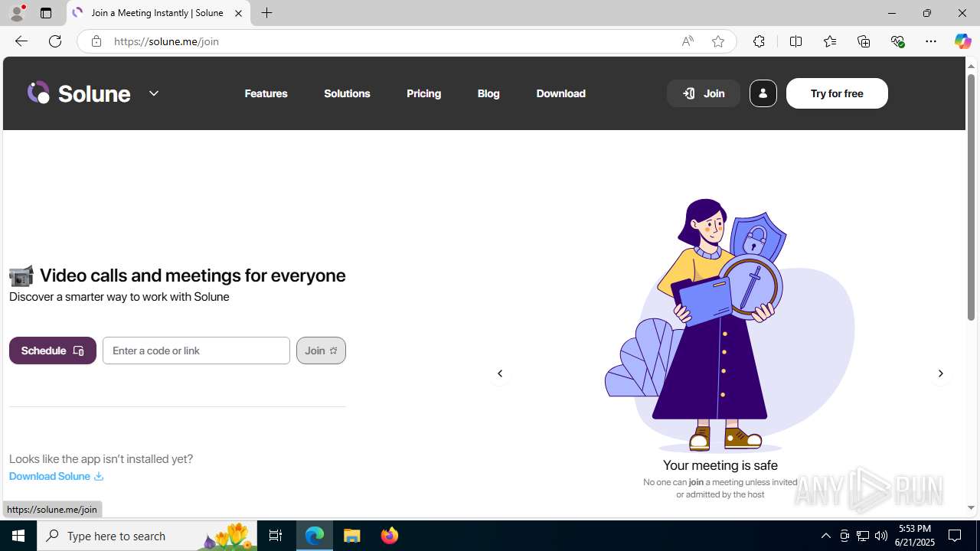Open the Windows Start menu

[18, 536]
